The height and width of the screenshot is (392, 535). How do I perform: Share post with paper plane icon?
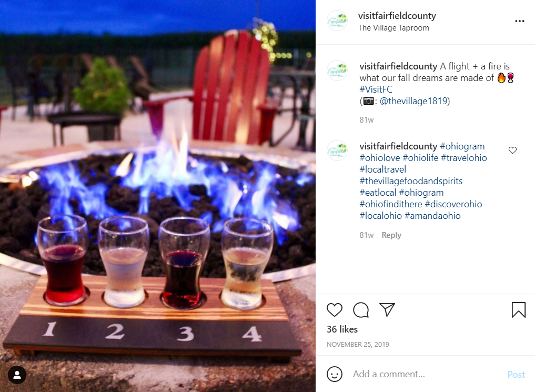pos(387,310)
